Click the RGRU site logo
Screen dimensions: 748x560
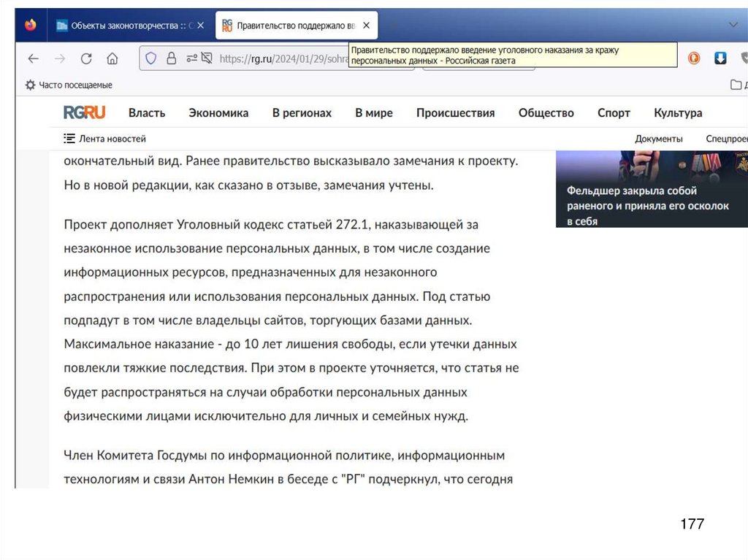click(84, 112)
